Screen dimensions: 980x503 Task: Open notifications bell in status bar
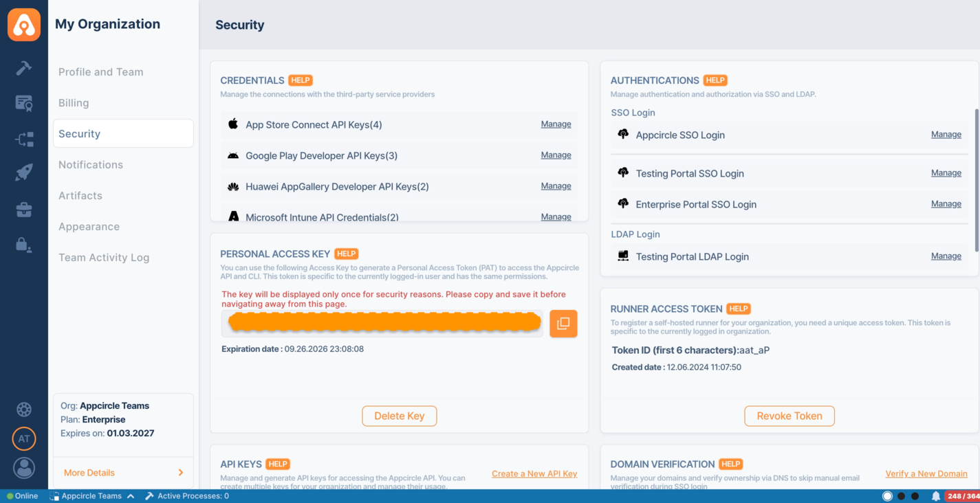935,496
